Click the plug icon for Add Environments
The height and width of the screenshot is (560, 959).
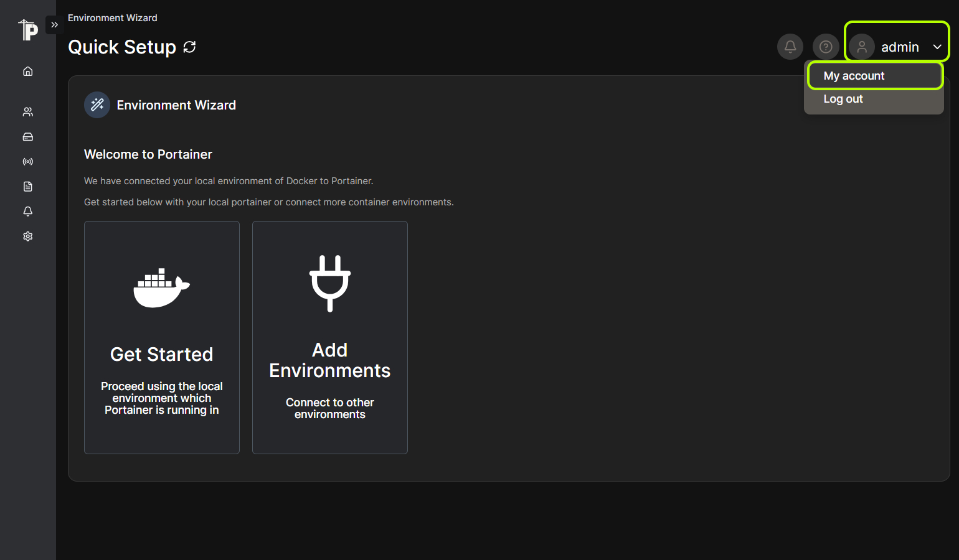330,283
